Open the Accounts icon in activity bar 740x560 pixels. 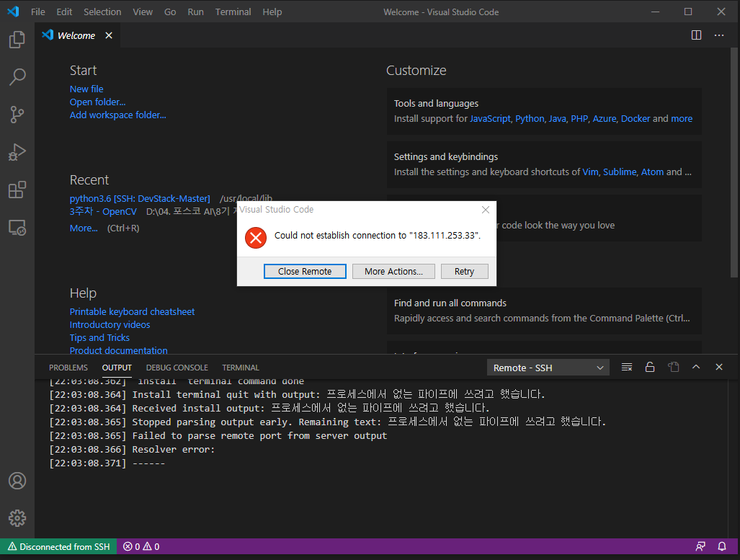point(17,481)
